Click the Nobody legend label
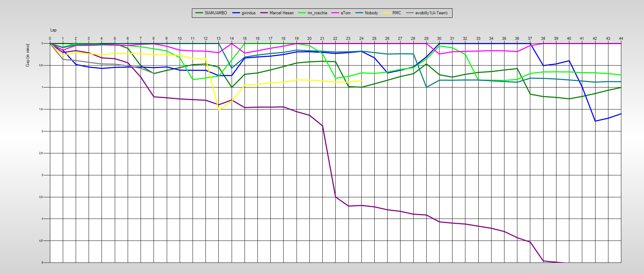This screenshot has height=274, width=644. click(x=371, y=13)
